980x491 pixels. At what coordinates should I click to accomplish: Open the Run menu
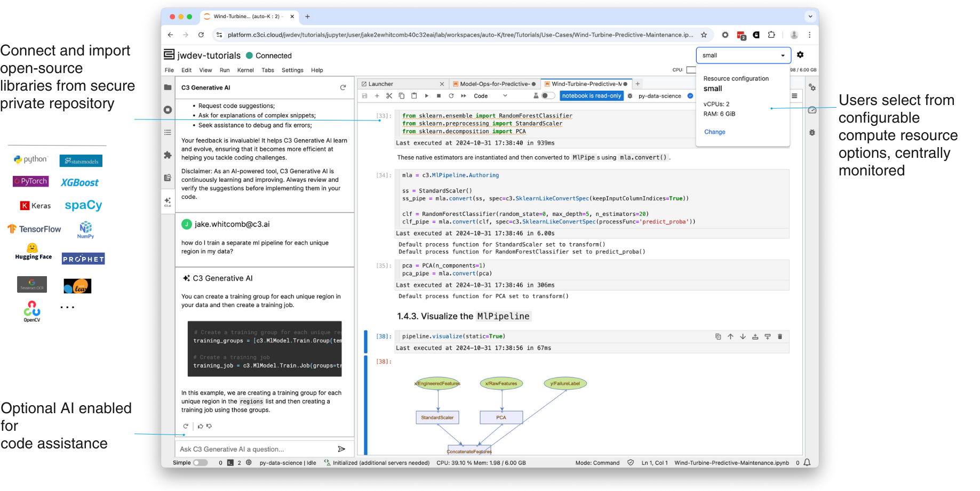(225, 70)
